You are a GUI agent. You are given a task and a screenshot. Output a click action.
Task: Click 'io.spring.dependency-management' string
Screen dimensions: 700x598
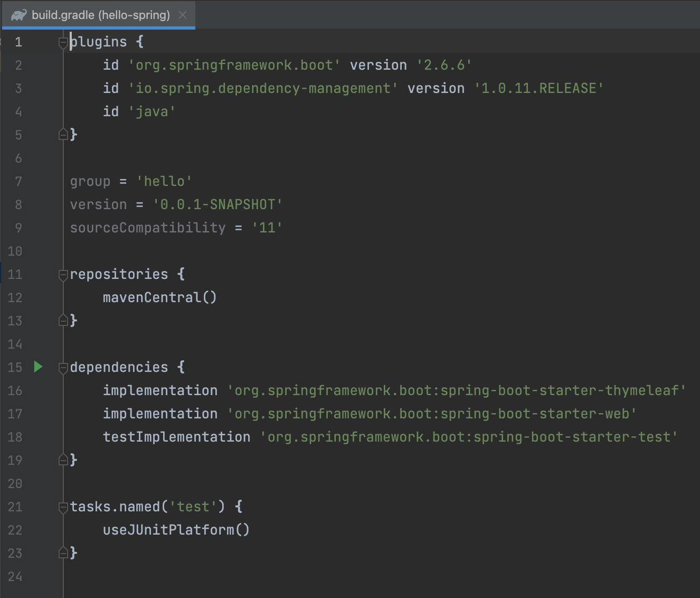(x=263, y=88)
